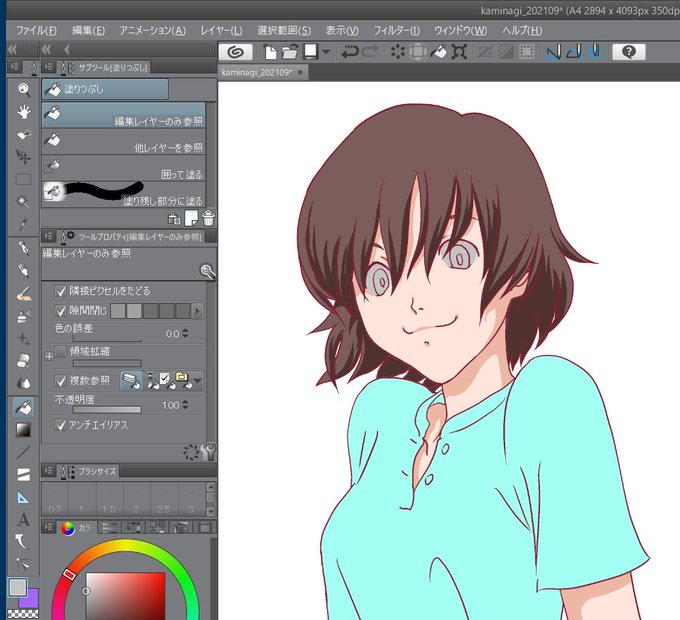Toggle snap to grid icon
This screenshot has height=620, width=680.
pos(595,52)
